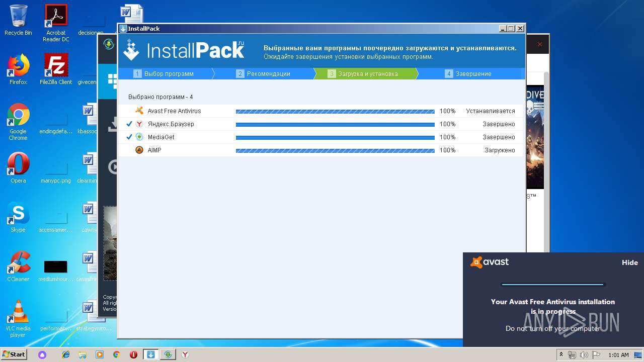Select the Skype desktop shortcut
Image resolution: width=644 pixels, height=362 pixels.
click(x=18, y=217)
